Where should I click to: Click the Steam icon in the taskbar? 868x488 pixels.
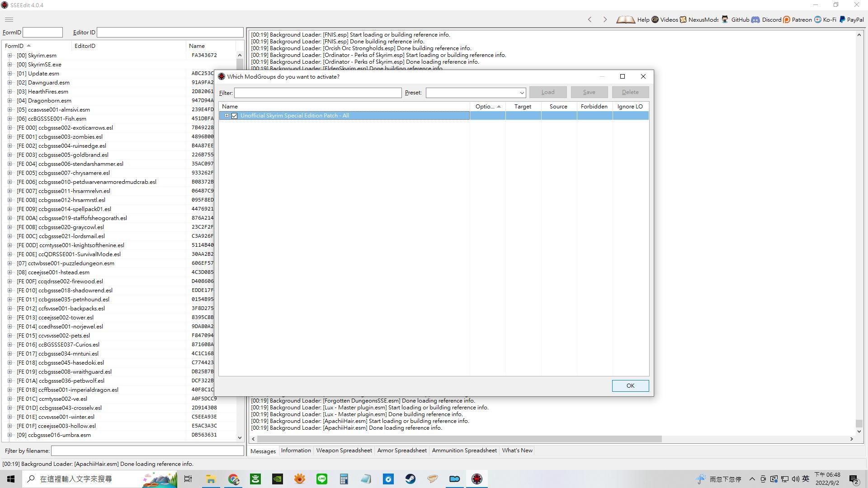point(410,479)
